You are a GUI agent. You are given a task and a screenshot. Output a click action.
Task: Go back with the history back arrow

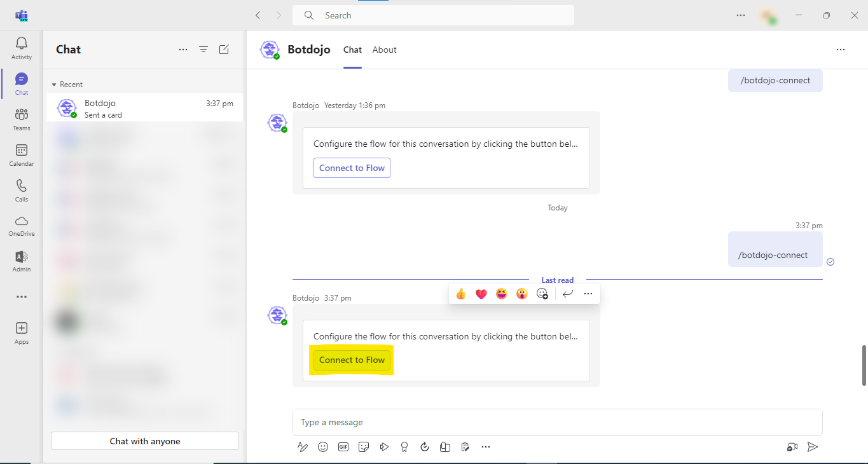pyautogui.click(x=258, y=15)
